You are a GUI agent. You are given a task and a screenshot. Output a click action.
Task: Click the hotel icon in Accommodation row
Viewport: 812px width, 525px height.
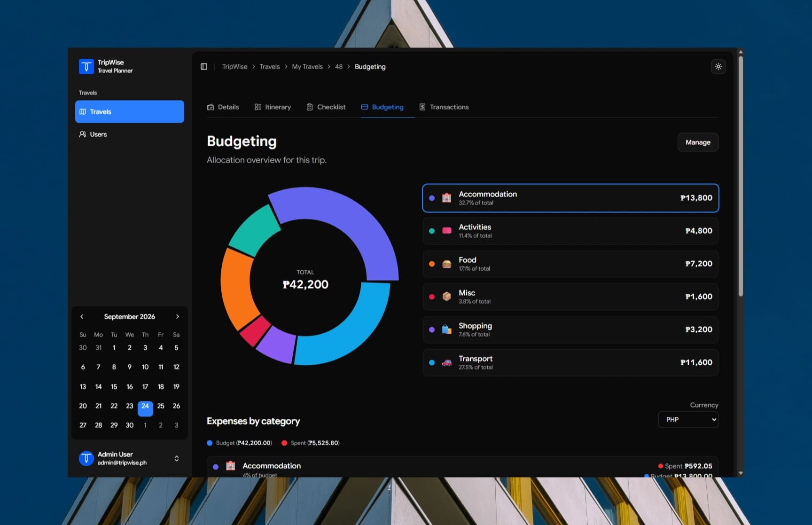pos(446,198)
